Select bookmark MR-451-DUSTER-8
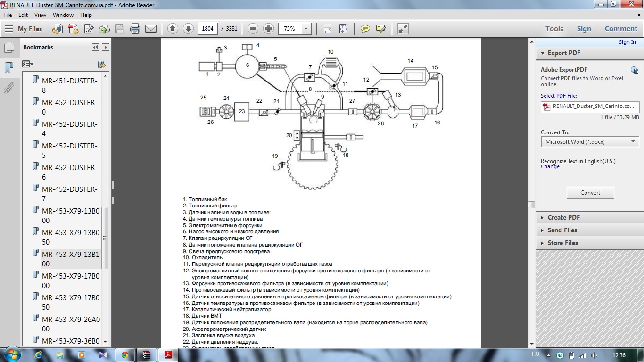The image size is (644, 362). [x=70, y=85]
